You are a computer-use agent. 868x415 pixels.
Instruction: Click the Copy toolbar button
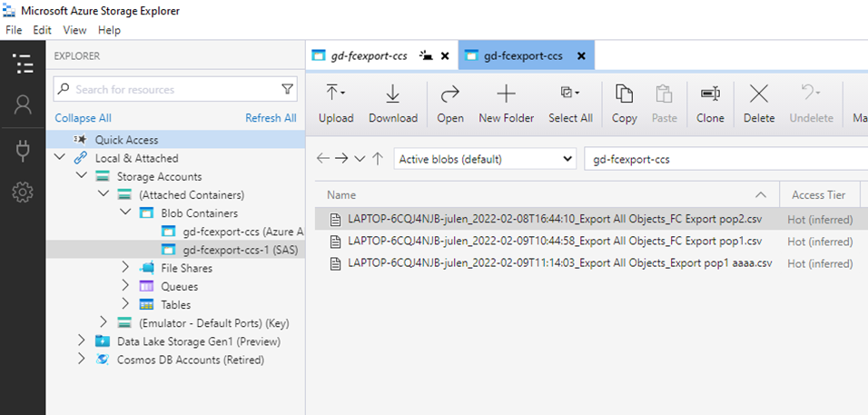pyautogui.click(x=625, y=104)
